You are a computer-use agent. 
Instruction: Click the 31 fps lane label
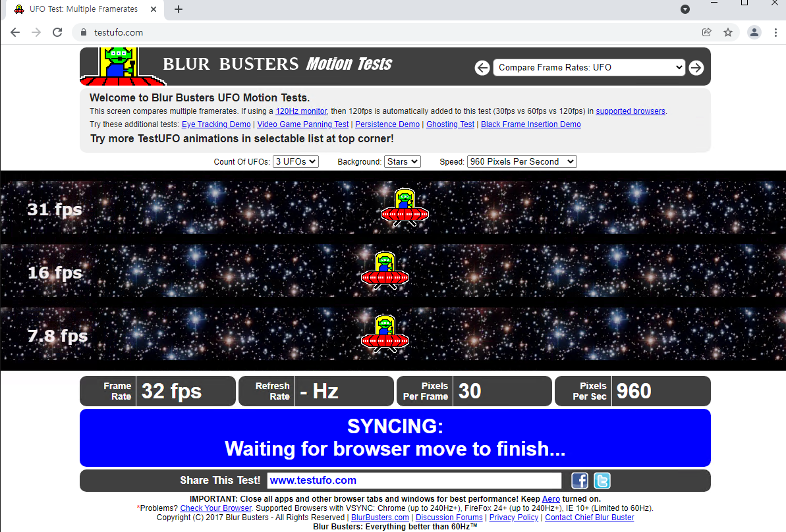[55, 209]
